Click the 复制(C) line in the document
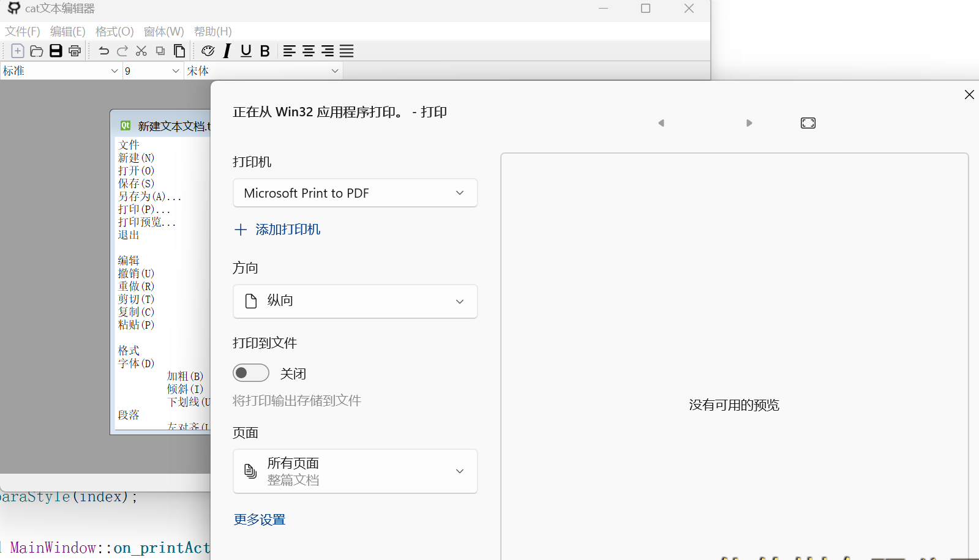This screenshot has width=979, height=560. tap(136, 312)
